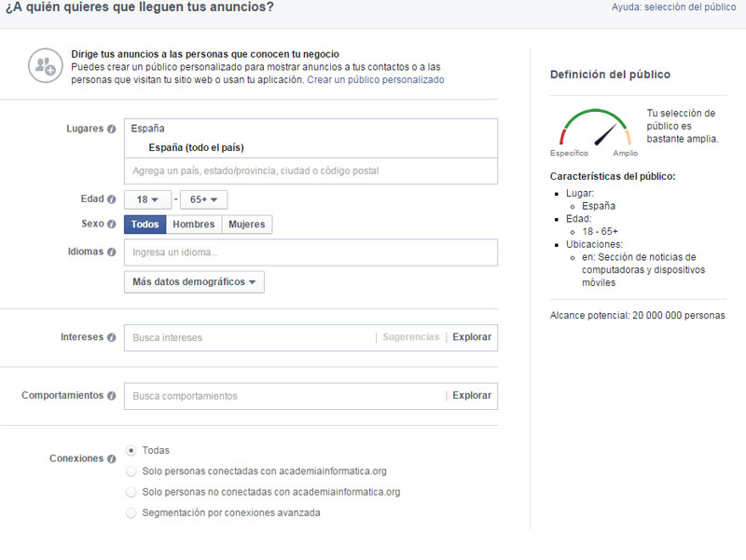Click the info icon beside Intereses
746x560 pixels.
[x=111, y=337]
